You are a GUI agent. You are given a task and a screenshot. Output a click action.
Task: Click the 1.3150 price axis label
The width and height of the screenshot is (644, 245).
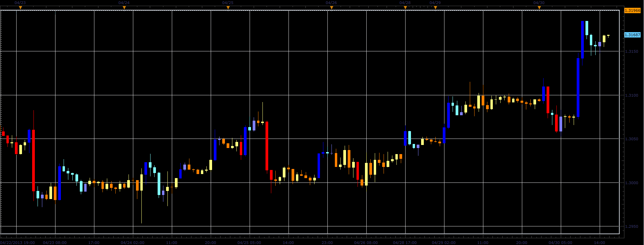pos(632,51)
